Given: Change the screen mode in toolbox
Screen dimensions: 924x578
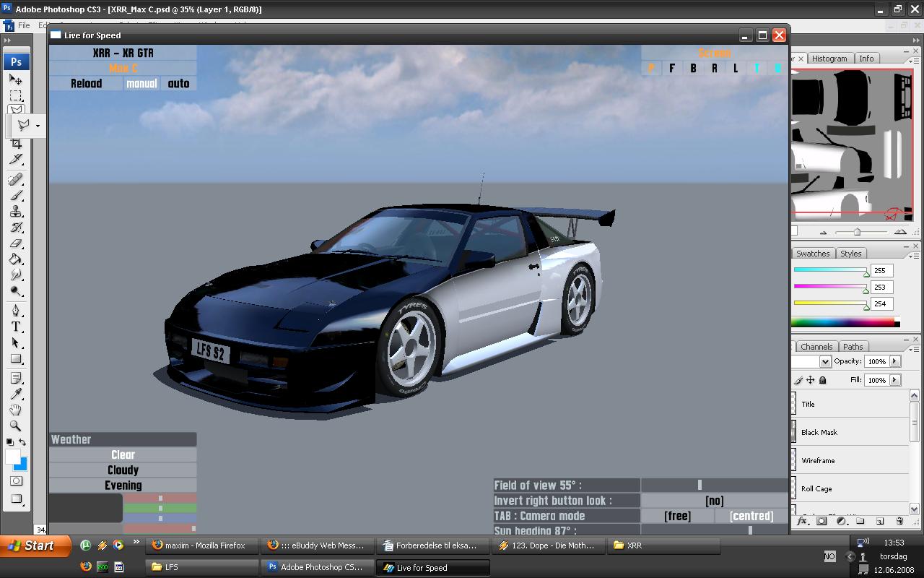Looking at the screenshot, I should tap(16, 499).
